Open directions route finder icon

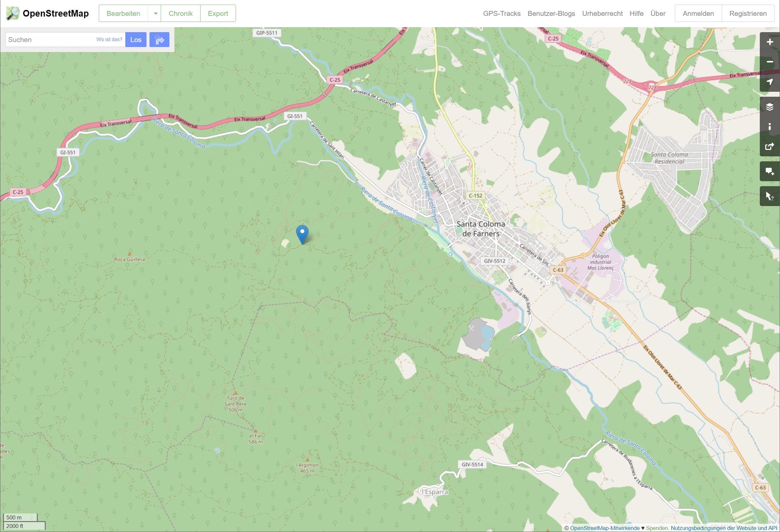point(159,39)
